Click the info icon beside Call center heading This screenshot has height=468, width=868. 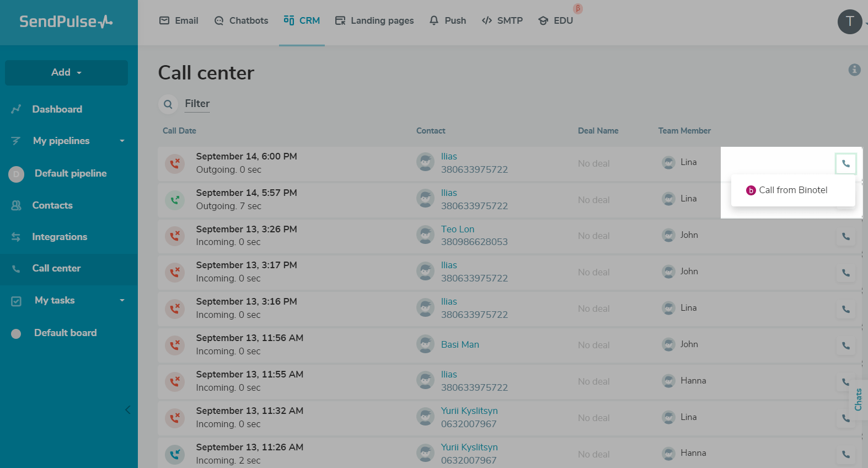pyautogui.click(x=854, y=70)
